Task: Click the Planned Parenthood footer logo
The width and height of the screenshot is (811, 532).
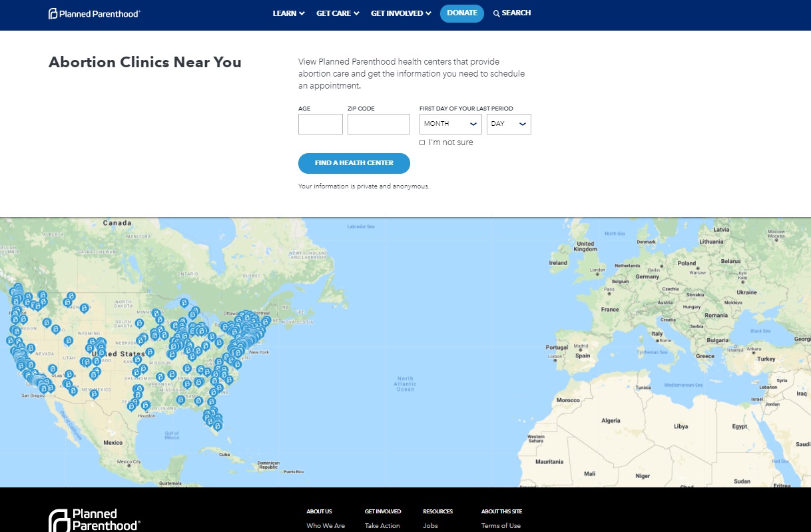Action: (94, 520)
